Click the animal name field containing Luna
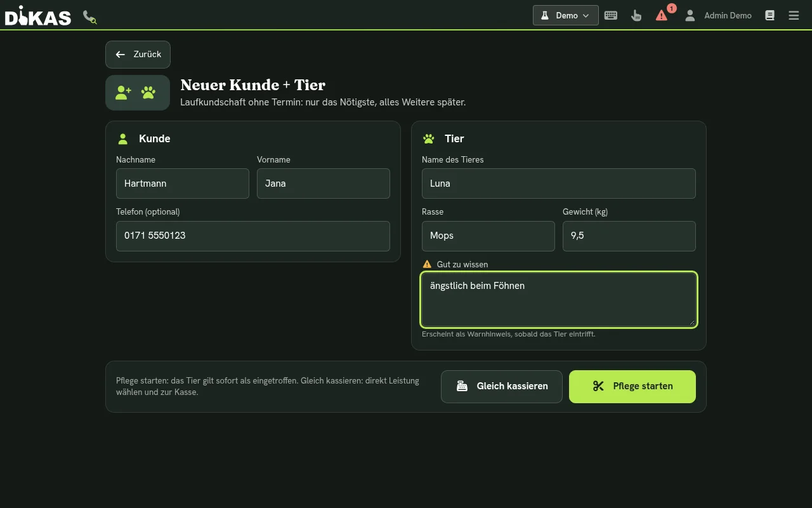The width and height of the screenshot is (812, 508). pos(559,184)
